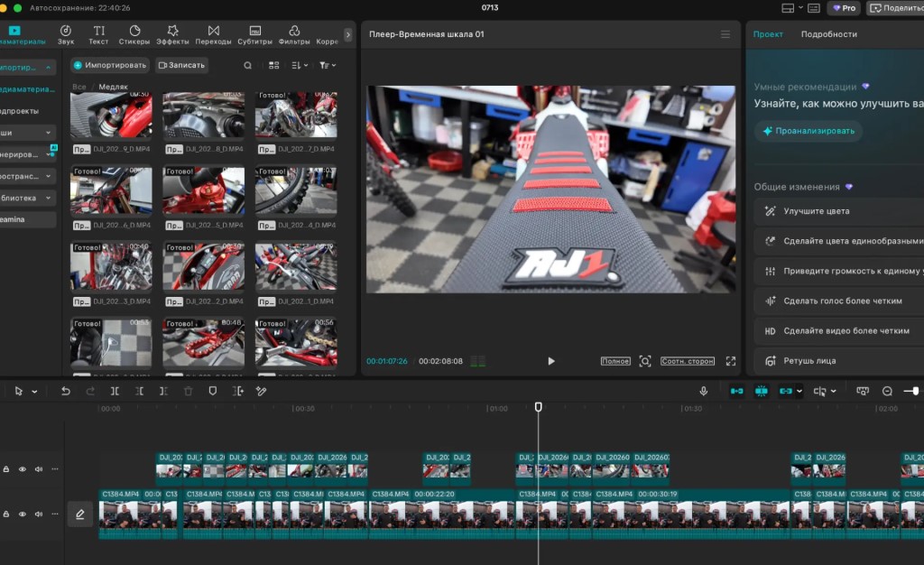This screenshot has width=924, height=565.
Task: Click the smart edit magic pen icon
Action: tap(261, 391)
